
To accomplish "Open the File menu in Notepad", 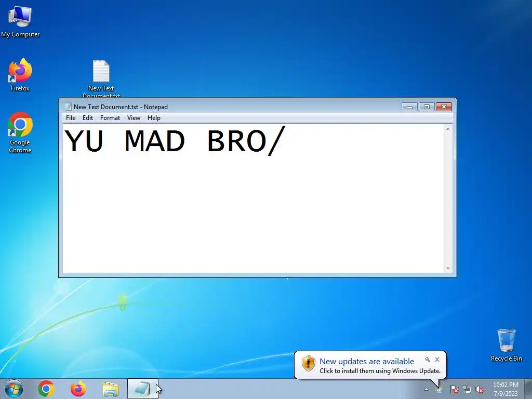I will coord(71,118).
